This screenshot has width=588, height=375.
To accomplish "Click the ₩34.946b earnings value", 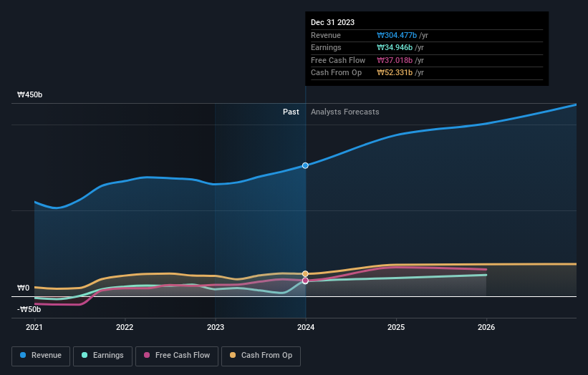I will pyautogui.click(x=395, y=47).
